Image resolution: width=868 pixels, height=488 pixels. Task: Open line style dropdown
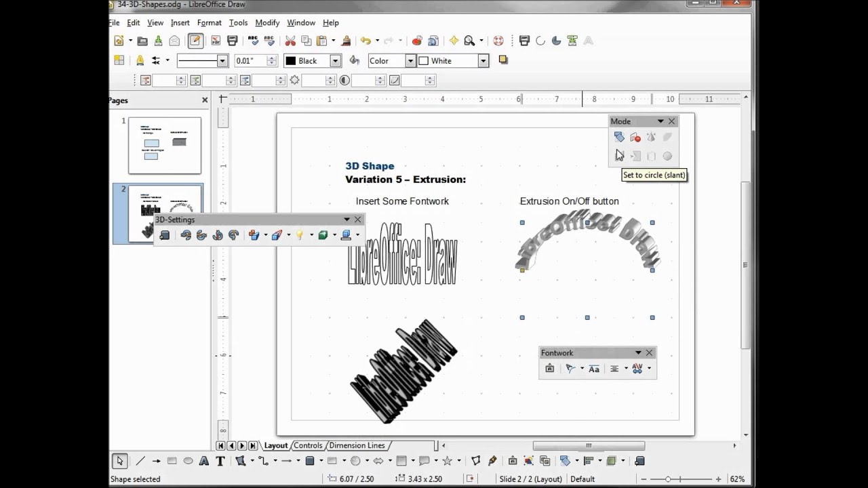click(x=222, y=61)
